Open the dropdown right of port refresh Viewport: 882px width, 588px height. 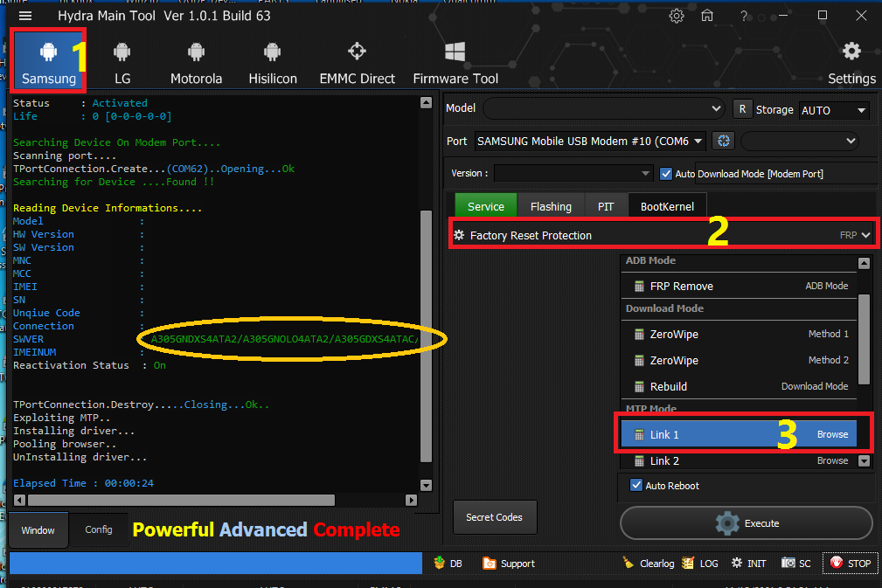coord(801,141)
